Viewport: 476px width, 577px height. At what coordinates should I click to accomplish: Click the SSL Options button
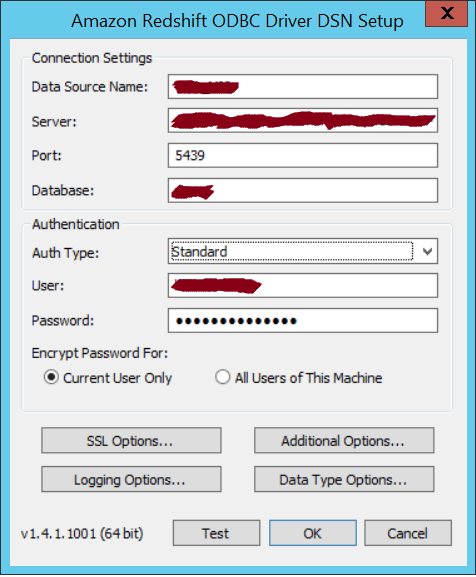pyautogui.click(x=131, y=440)
